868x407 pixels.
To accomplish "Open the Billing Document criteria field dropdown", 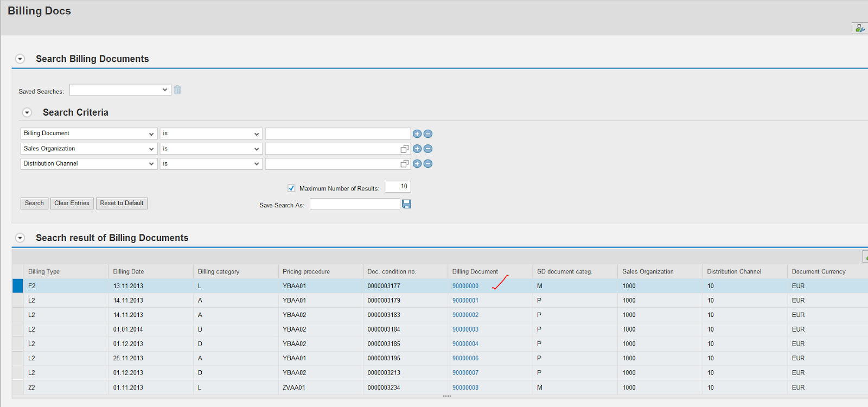I will tap(151, 134).
